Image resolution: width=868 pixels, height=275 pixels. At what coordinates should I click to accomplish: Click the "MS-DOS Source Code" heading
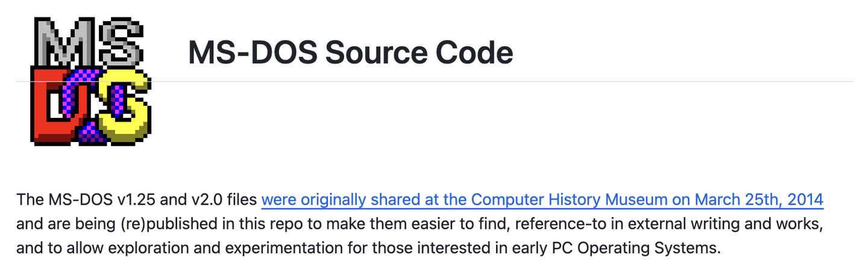coord(350,52)
